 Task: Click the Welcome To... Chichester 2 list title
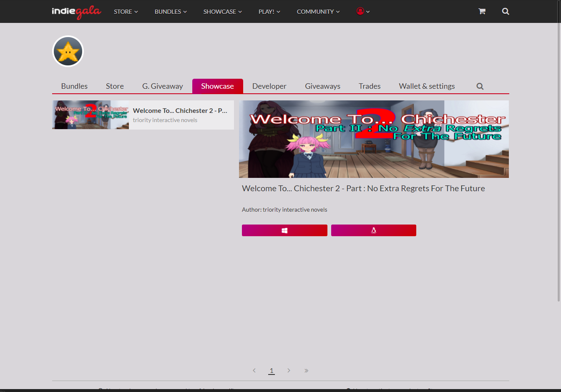[180, 110]
